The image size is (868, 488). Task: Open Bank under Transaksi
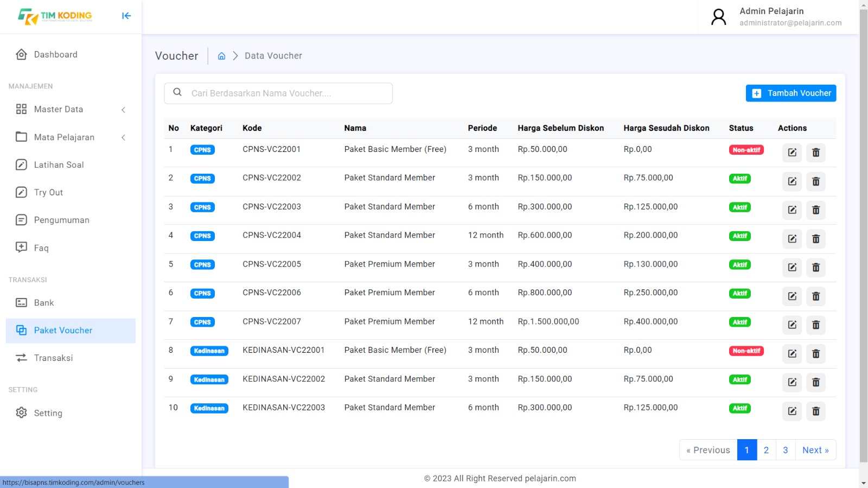point(71,303)
